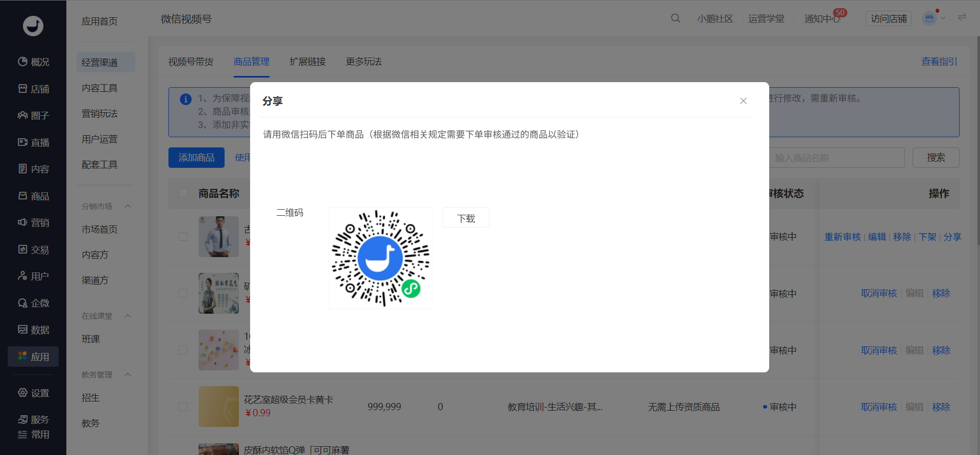The width and height of the screenshot is (980, 455).
Task: Click 访问店铺 button in header
Action: pyautogui.click(x=889, y=18)
